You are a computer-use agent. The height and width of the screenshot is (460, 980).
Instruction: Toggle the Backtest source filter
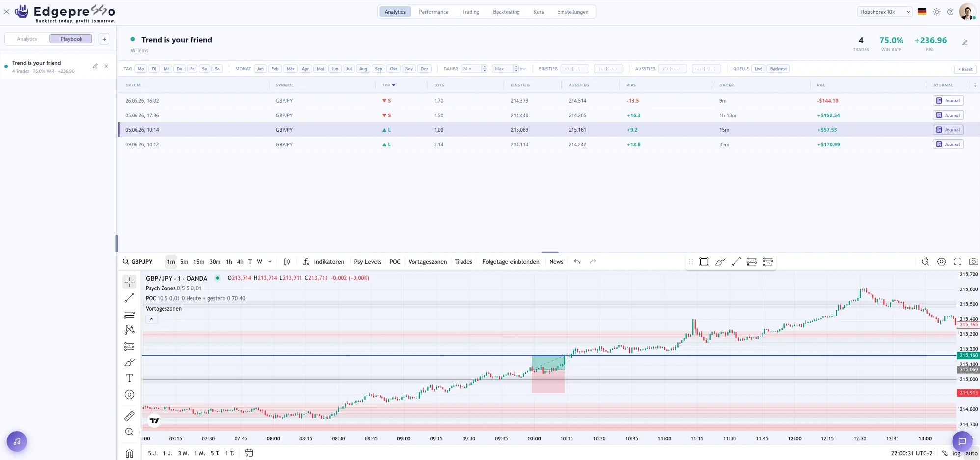778,69
